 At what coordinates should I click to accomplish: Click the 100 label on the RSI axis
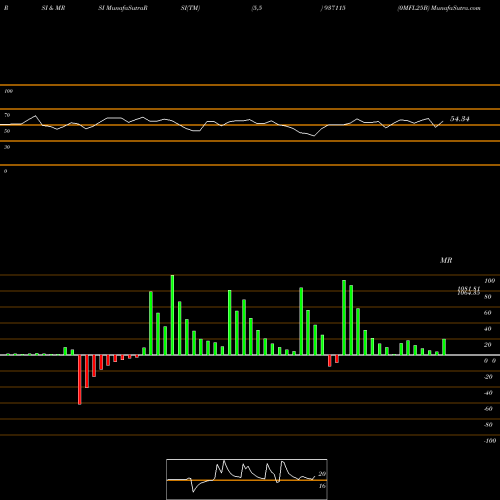pyautogui.click(x=8, y=91)
